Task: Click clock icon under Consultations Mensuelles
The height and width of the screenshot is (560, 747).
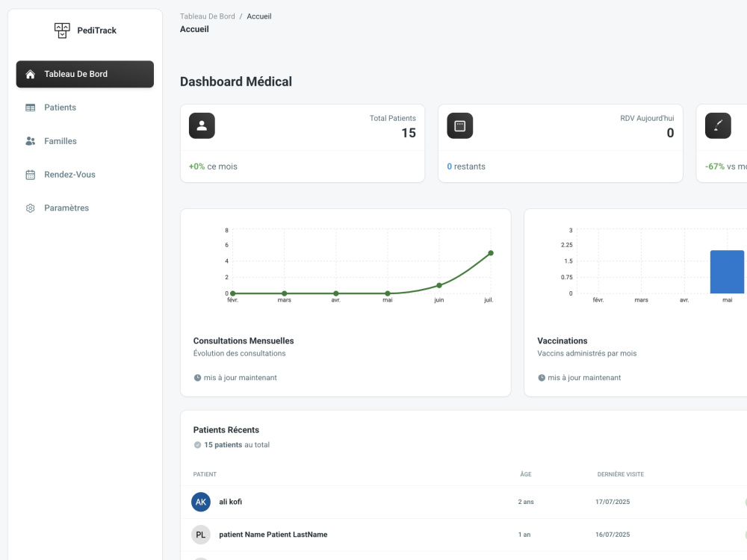Action: [x=197, y=378]
